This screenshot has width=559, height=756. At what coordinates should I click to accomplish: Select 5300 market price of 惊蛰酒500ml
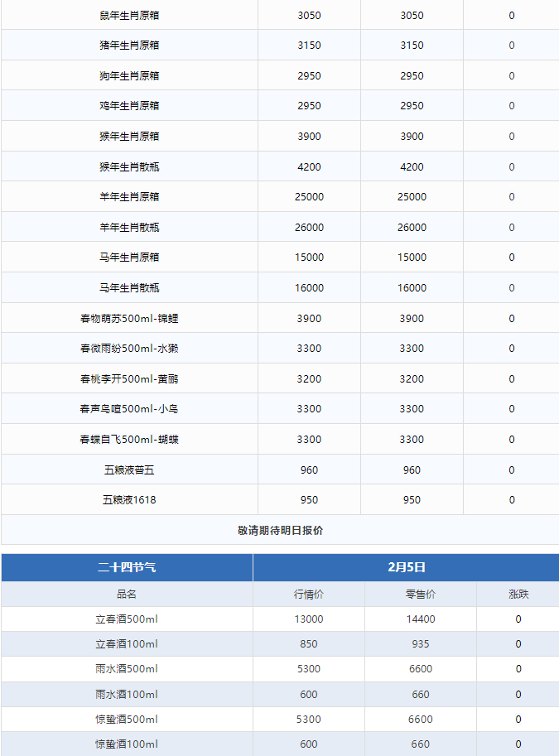coord(309,720)
